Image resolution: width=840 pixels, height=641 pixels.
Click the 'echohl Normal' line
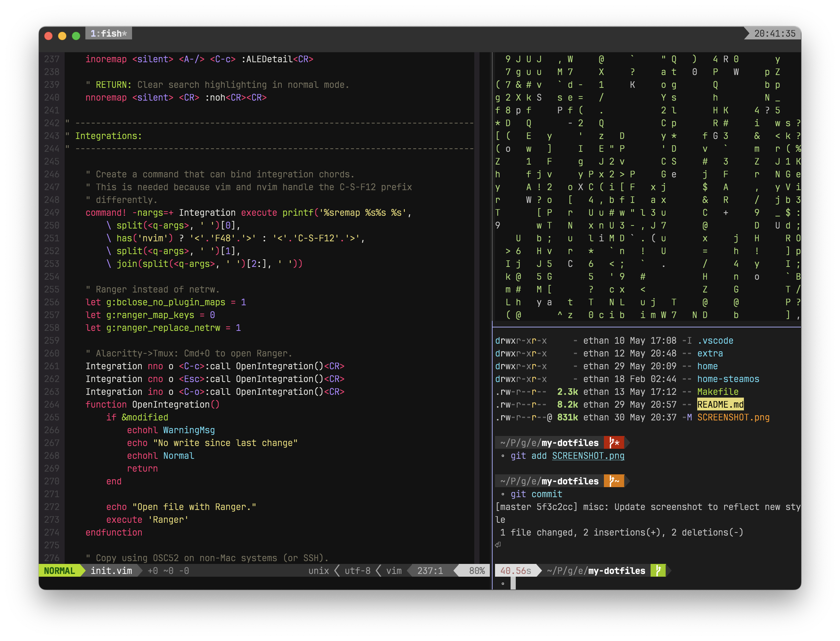[160, 456]
